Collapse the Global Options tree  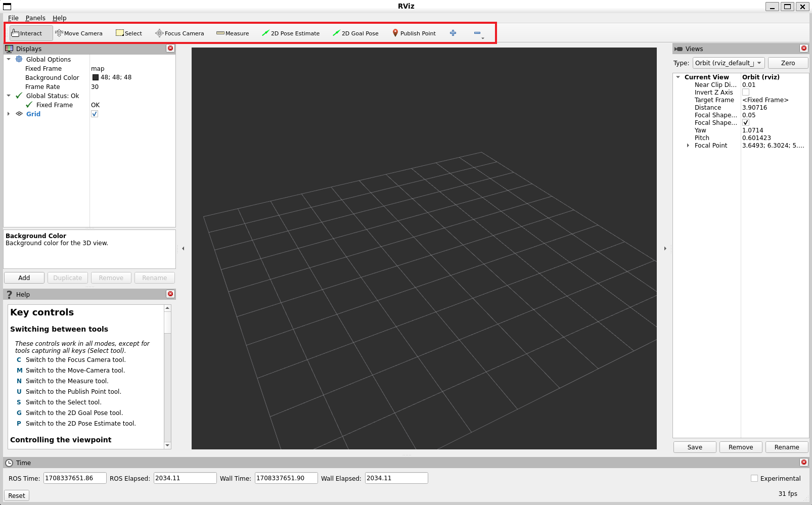8,59
